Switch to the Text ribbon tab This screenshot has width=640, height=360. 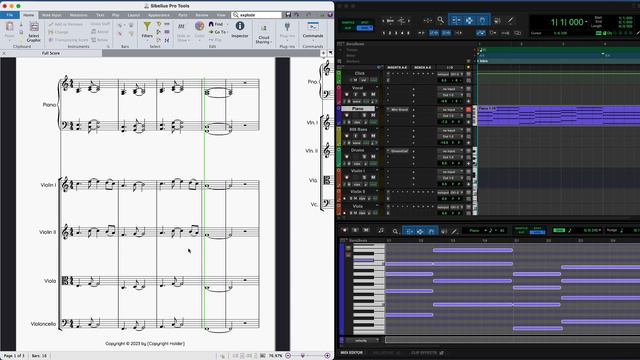click(100, 15)
